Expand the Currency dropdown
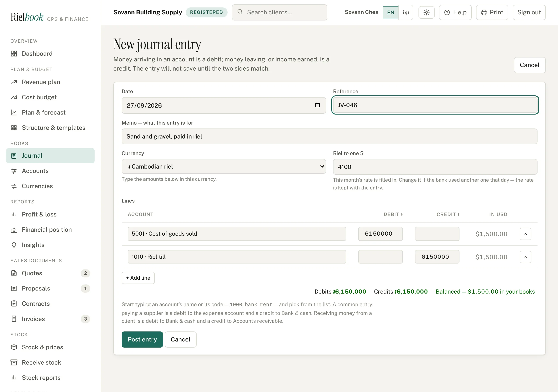This screenshot has width=558, height=392. (224, 166)
